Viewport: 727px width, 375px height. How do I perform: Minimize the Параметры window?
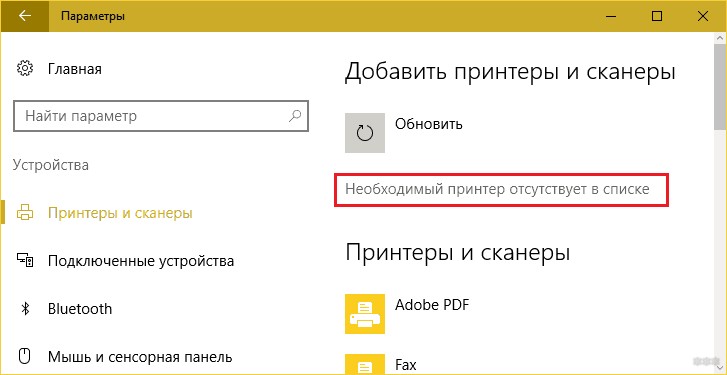click(612, 16)
